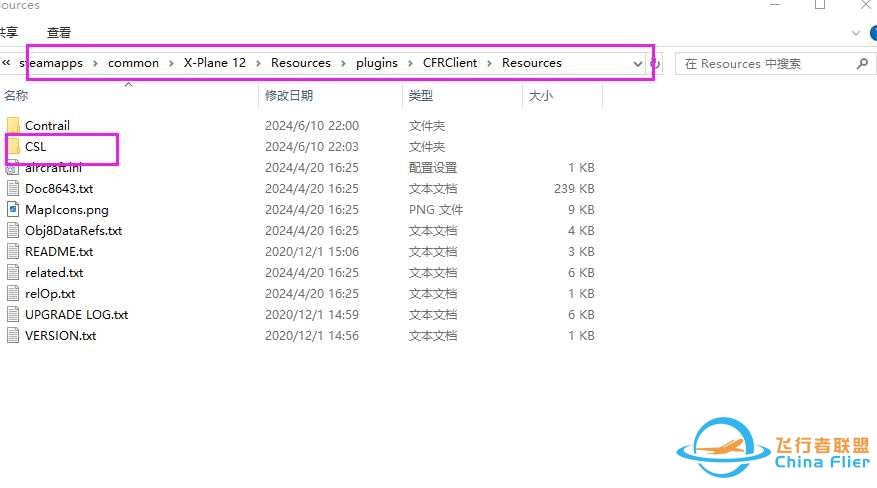Navigate to steamapps in breadcrumb
Screen dimensions: 877x488
coord(51,63)
